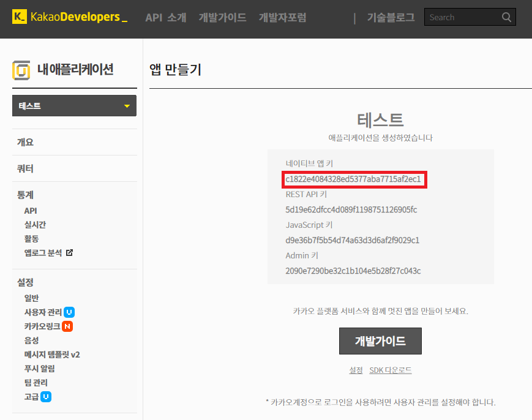Click the U badge next to 사용자 관리

click(x=69, y=312)
